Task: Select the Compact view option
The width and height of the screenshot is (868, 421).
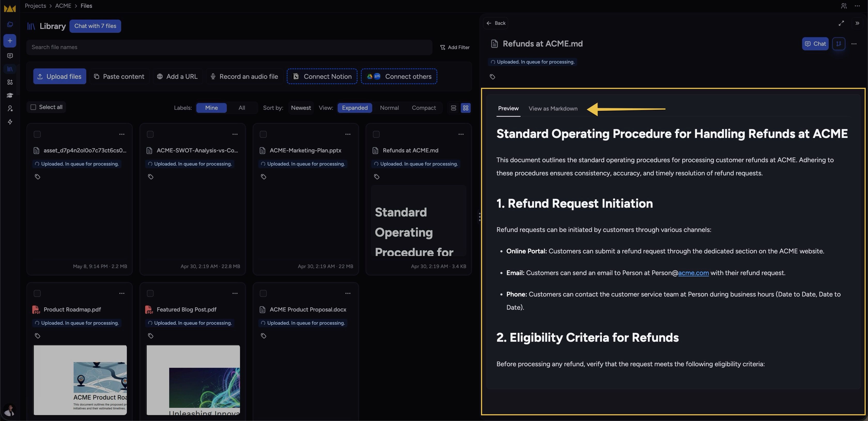Action: coord(424,108)
